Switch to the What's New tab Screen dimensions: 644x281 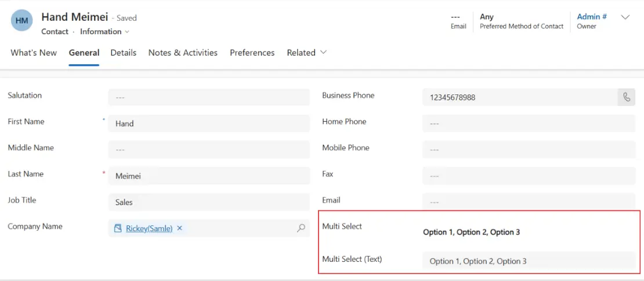pos(34,53)
